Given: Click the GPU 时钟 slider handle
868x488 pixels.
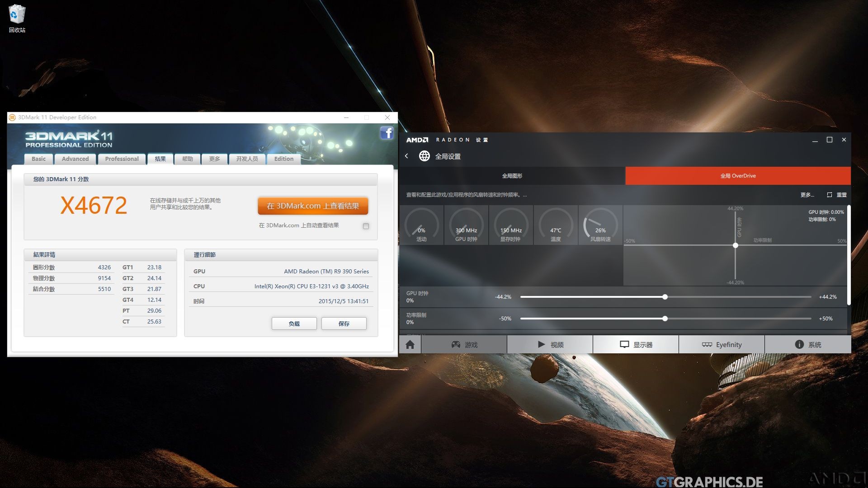Looking at the screenshot, I should pyautogui.click(x=665, y=297).
